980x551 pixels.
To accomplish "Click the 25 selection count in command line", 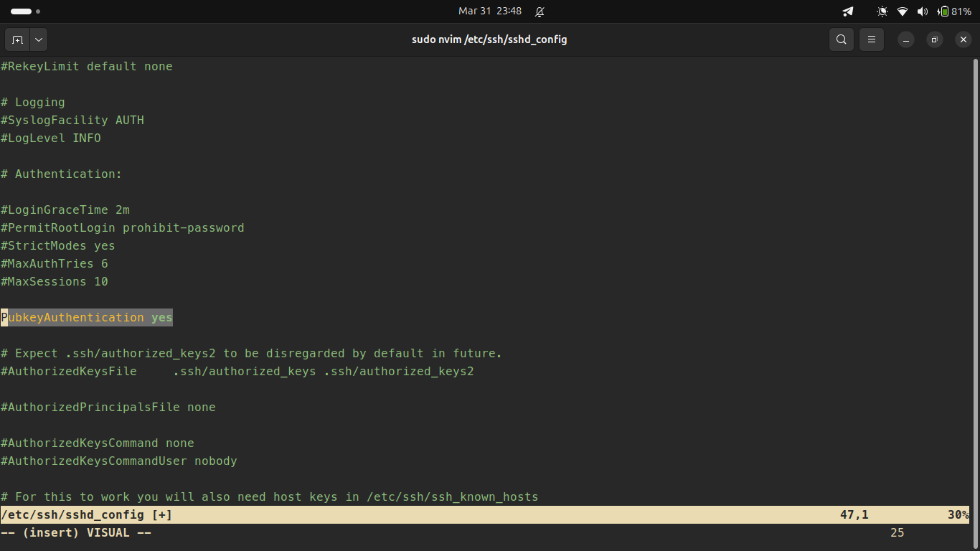I will click(897, 532).
